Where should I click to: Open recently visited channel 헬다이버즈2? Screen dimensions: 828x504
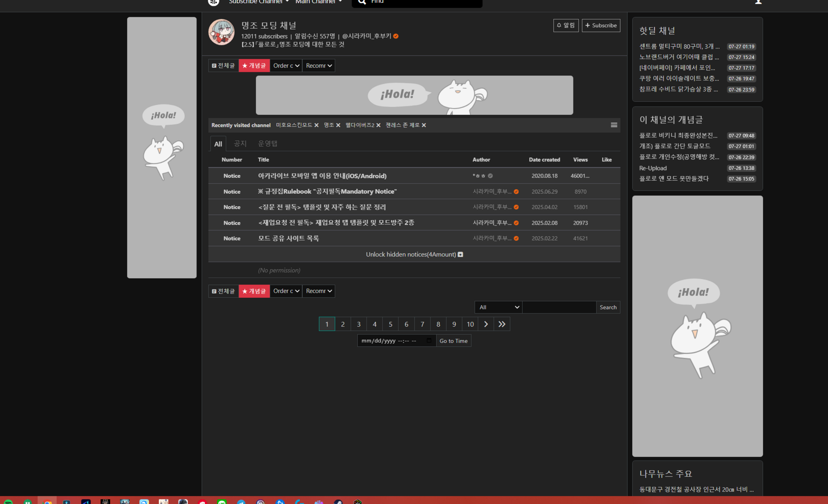point(360,125)
